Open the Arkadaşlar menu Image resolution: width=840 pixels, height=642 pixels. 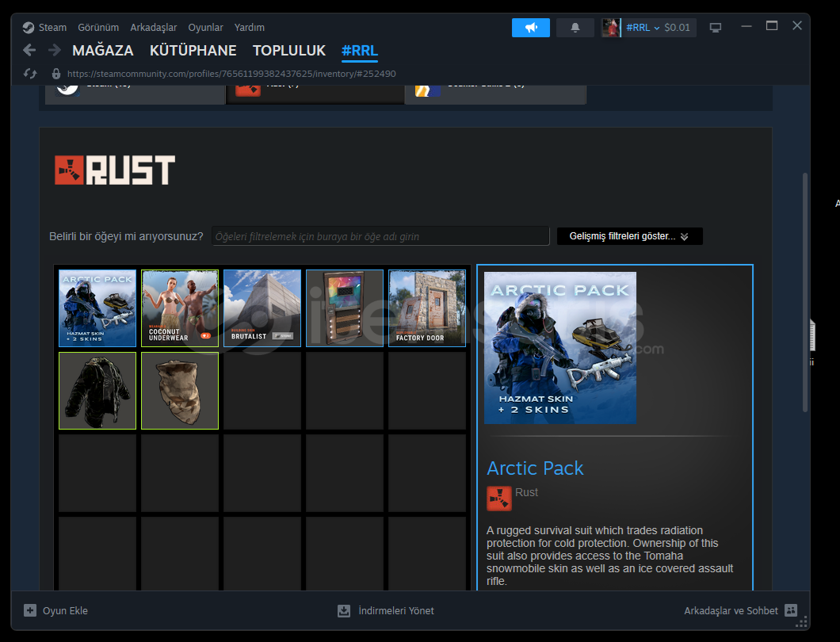pos(153,27)
